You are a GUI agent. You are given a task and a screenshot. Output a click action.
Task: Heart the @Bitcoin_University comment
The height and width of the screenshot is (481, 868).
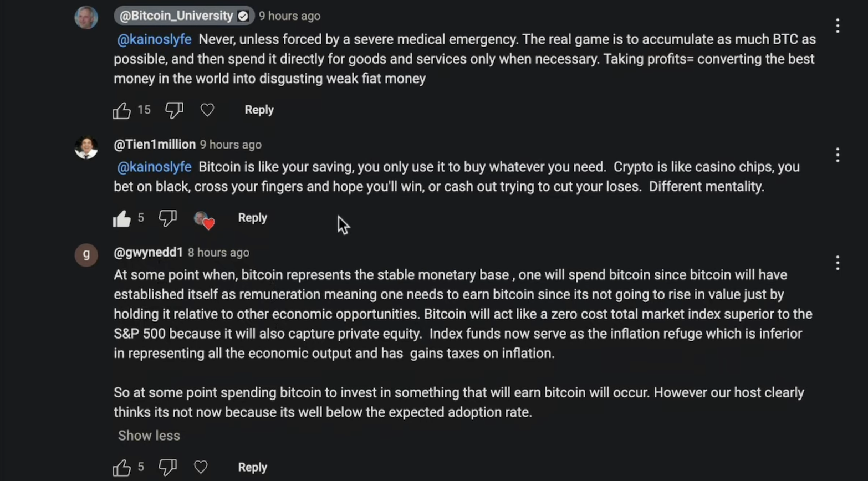point(207,110)
